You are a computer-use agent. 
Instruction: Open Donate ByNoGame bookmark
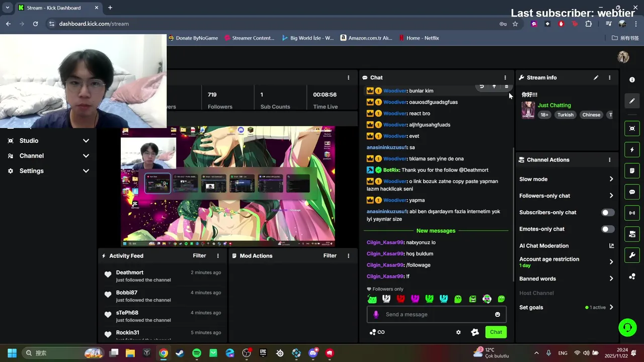pos(193,38)
